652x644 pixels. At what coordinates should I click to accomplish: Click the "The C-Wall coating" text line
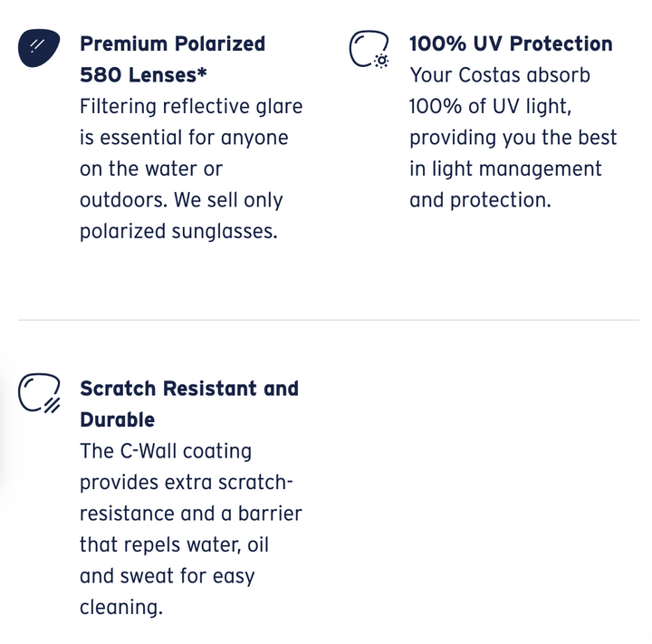(x=166, y=451)
